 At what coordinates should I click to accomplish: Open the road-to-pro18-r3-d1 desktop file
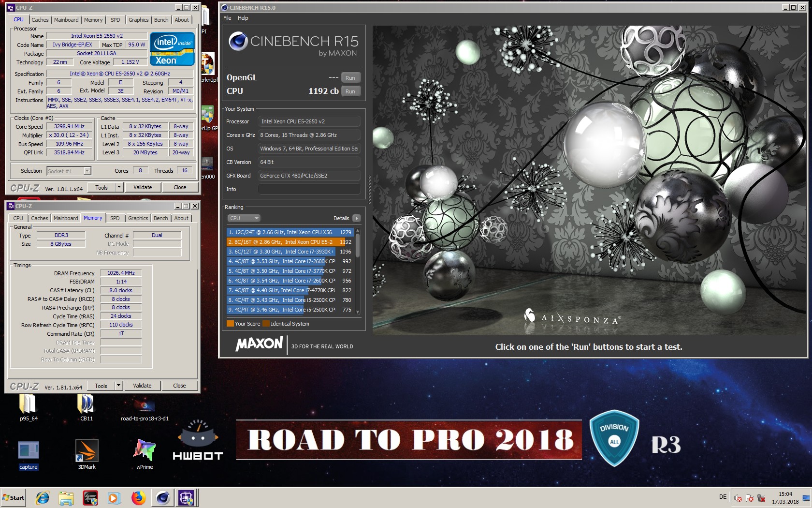[x=145, y=405]
